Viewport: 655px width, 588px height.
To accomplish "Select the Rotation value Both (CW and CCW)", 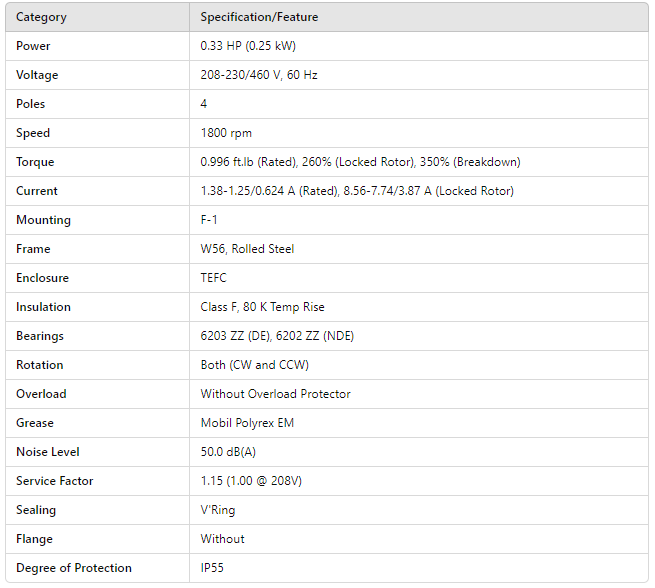I will point(254,365).
